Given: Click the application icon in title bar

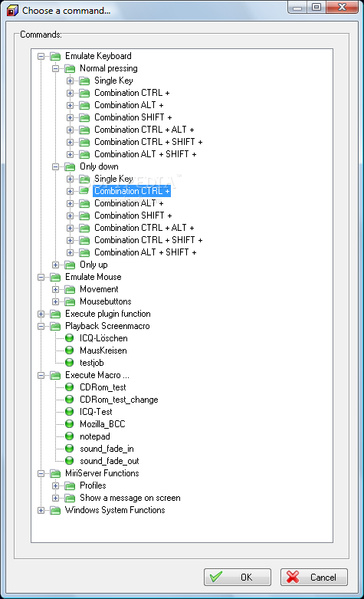Looking at the screenshot, I should click(x=12, y=10).
